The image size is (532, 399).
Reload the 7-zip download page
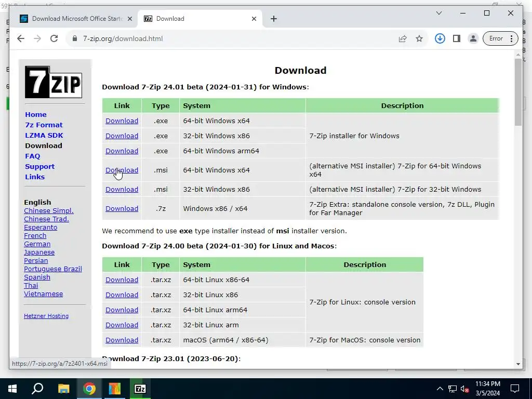click(x=54, y=38)
